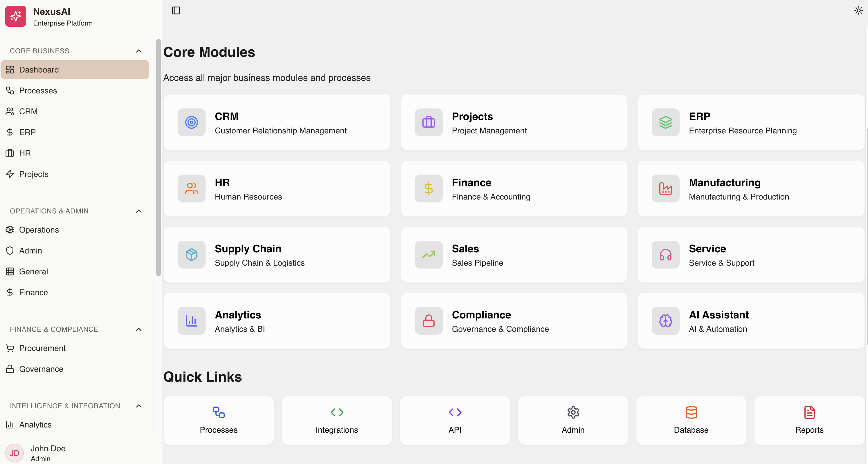Click the John Doe admin profile avatar
The width and height of the screenshot is (868, 464).
(x=14, y=453)
